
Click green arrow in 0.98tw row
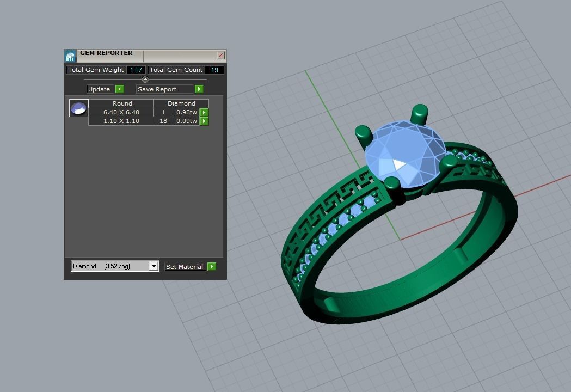204,112
